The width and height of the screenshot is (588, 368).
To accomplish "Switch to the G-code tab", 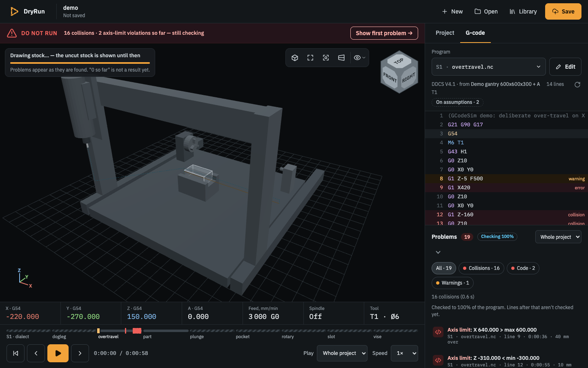I will click(475, 33).
